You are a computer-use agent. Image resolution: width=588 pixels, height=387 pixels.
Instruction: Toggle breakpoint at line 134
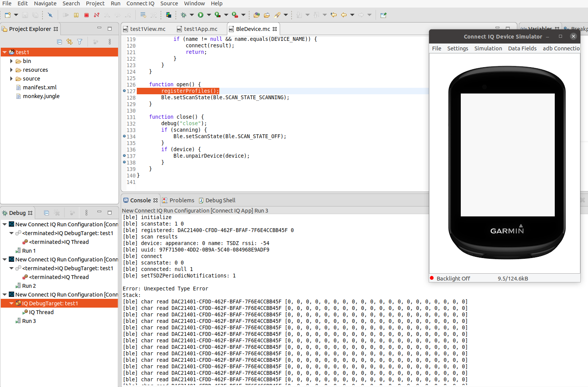[x=125, y=136]
